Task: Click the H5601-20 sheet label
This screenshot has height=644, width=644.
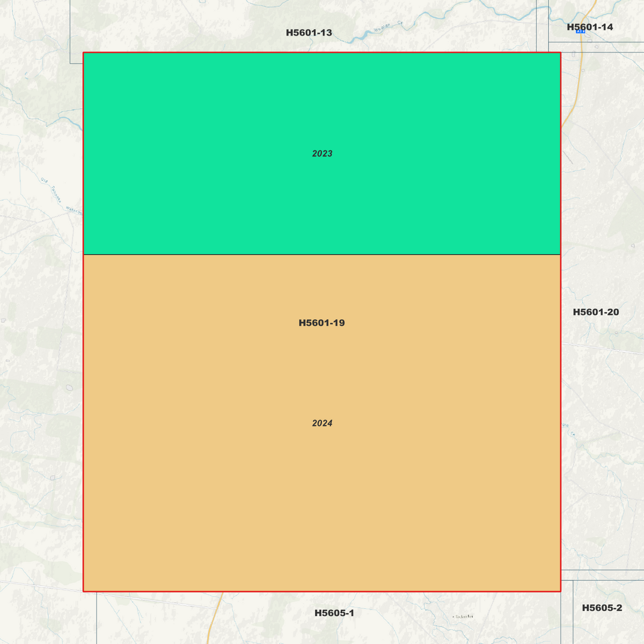Action: point(596,312)
